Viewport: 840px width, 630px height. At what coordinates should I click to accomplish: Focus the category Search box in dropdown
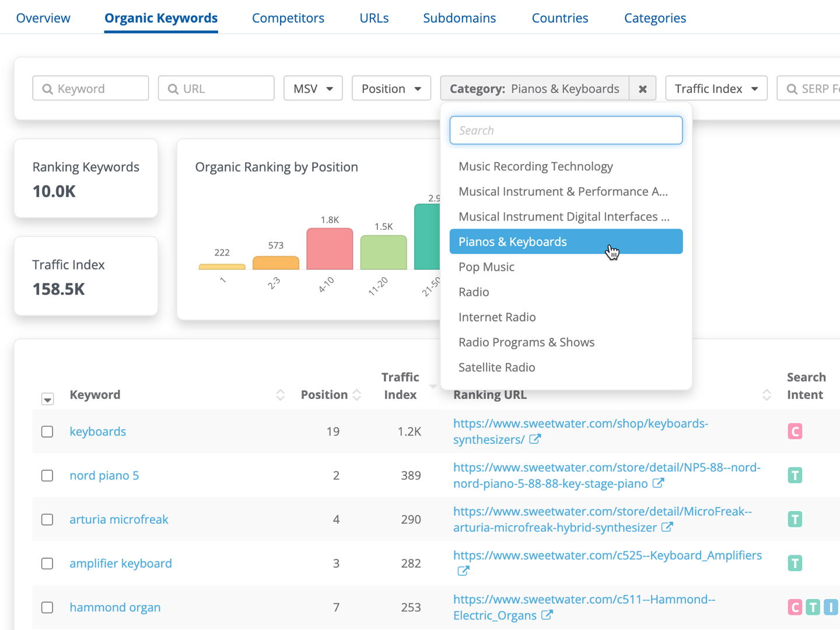[566, 130]
